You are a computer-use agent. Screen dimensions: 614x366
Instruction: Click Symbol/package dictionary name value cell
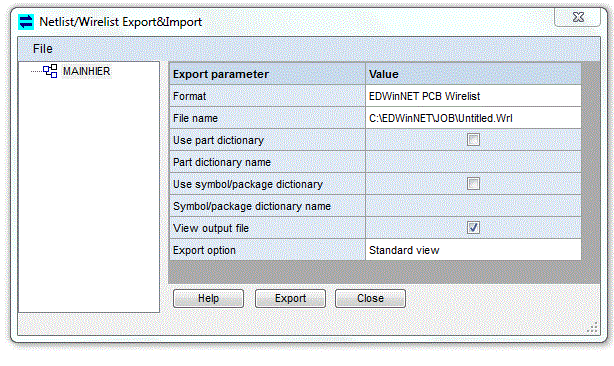(473, 206)
